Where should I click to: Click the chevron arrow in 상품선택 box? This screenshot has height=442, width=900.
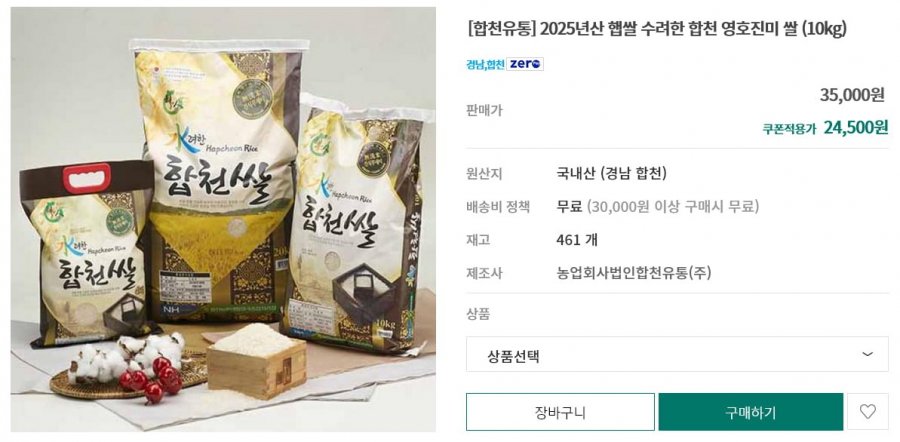pos(867,354)
